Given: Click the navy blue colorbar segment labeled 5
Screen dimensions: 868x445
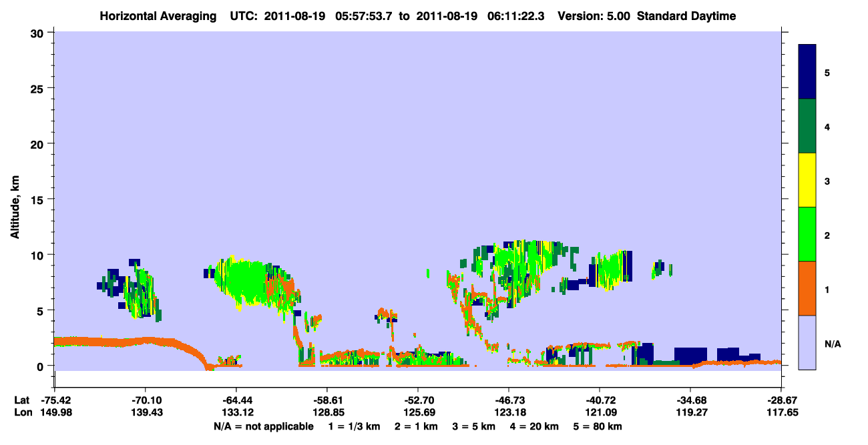Looking at the screenshot, I should click(807, 72).
